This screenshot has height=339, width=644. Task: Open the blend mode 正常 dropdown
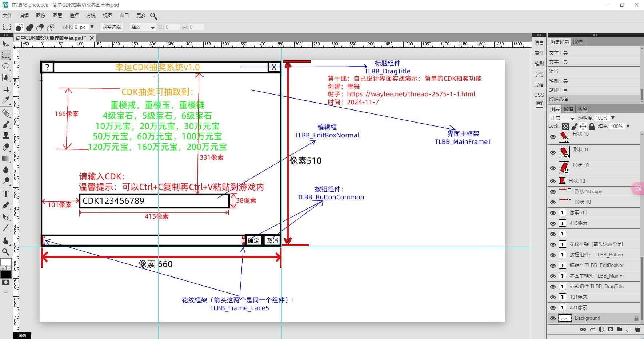[x=562, y=118]
